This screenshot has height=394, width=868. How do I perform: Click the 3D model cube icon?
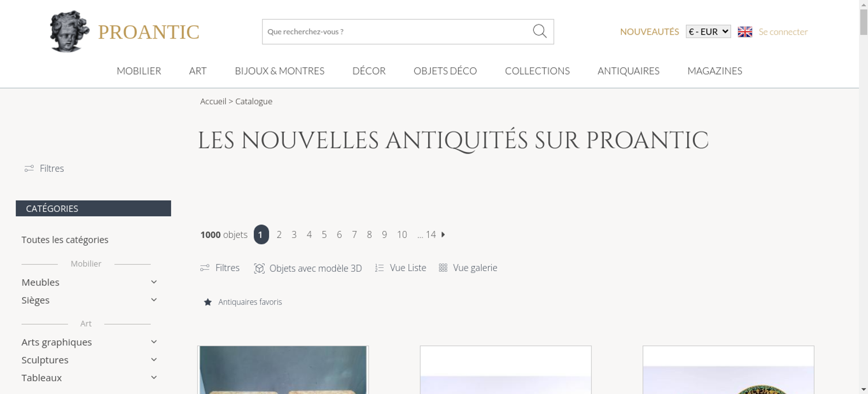coord(259,268)
